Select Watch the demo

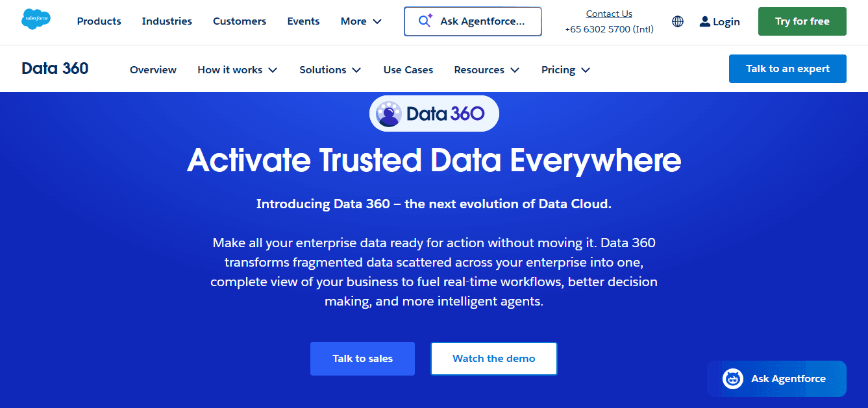[x=493, y=358]
